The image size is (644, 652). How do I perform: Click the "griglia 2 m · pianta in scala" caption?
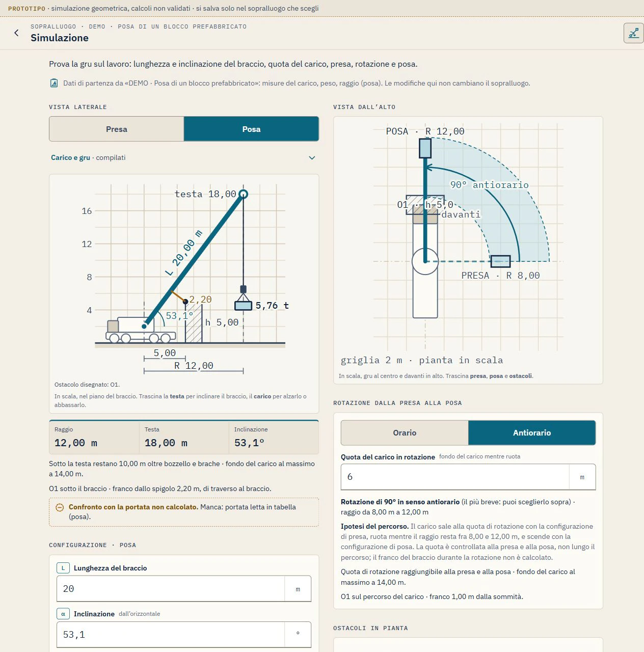[422, 360]
